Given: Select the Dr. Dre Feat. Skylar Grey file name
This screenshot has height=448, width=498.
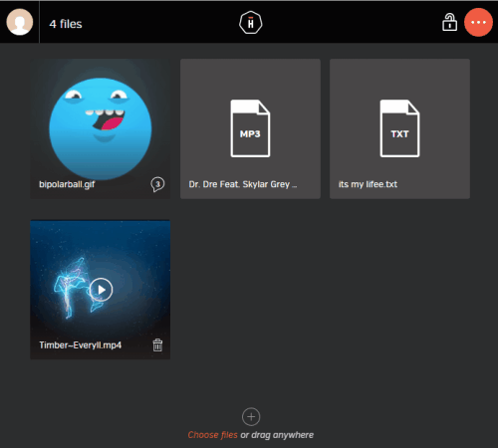Looking at the screenshot, I should tap(243, 184).
